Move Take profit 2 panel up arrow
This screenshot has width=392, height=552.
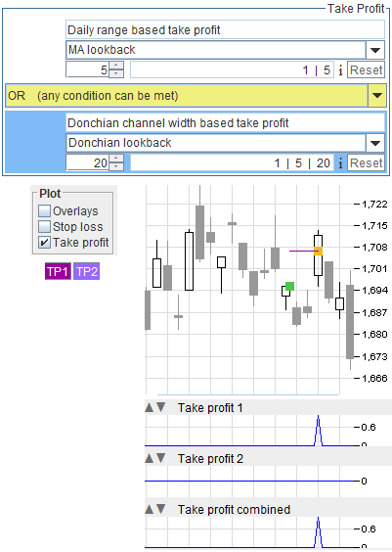click(x=149, y=458)
